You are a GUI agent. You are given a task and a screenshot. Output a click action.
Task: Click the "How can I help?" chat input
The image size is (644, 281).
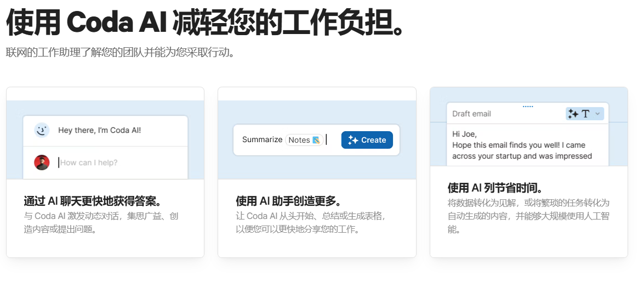[x=88, y=162]
